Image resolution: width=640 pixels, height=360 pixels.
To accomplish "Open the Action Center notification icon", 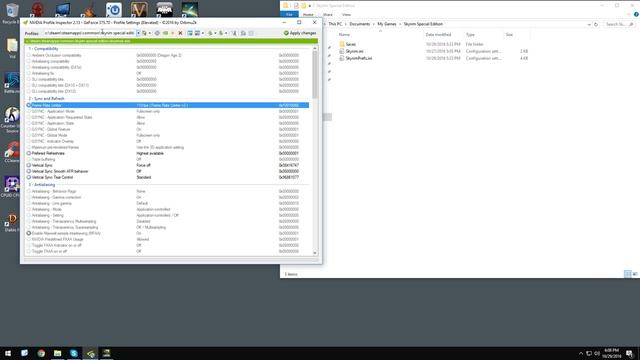I will point(629,353).
